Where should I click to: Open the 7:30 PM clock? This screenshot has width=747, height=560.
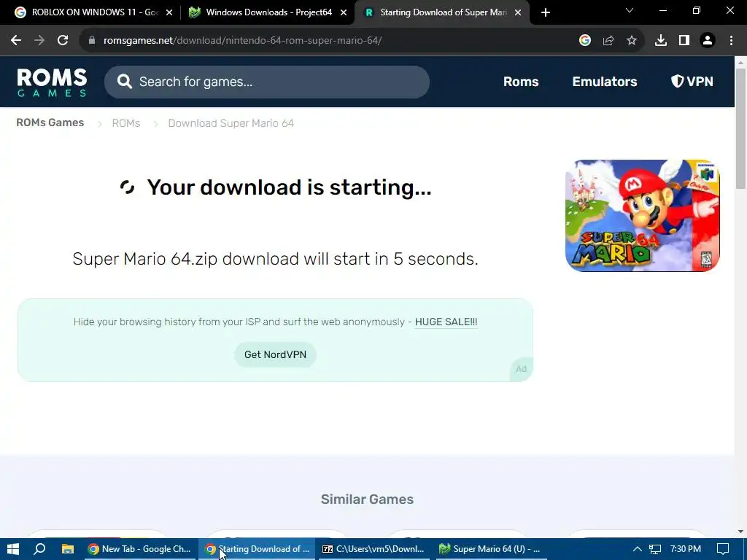click(686, 549)
